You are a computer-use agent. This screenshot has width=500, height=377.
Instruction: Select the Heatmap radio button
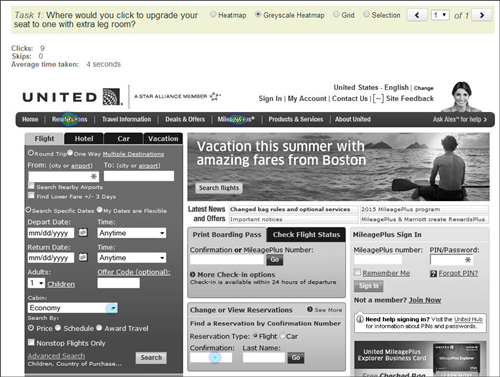(x=213, y=14)
